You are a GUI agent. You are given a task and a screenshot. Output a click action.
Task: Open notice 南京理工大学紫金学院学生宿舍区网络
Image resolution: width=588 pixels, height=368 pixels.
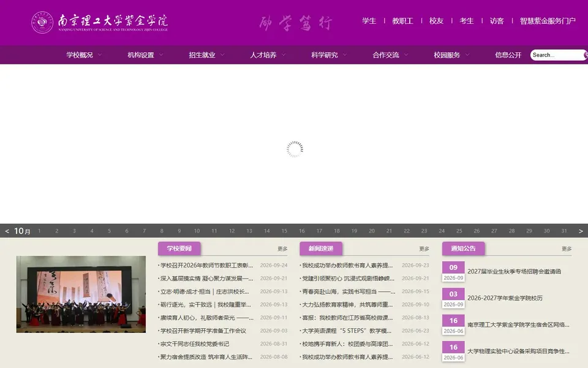click(518, 325)
